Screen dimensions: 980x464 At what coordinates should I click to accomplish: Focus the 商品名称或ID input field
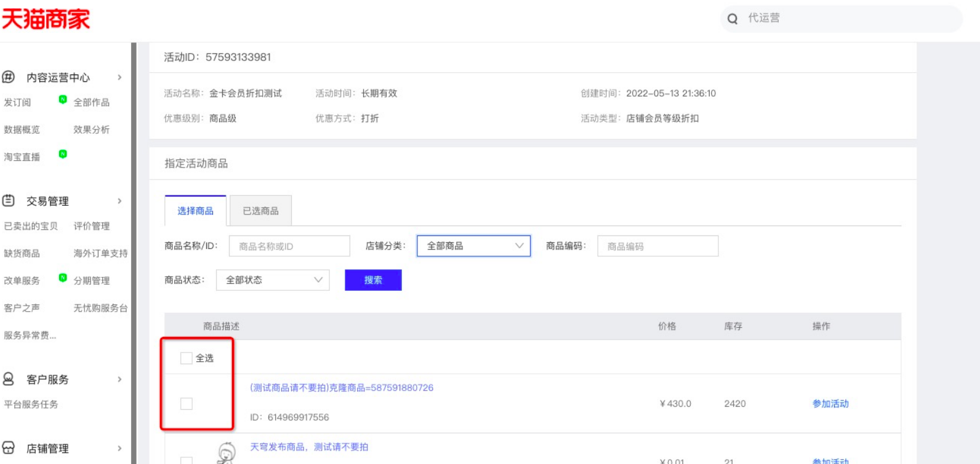(289, 246)
